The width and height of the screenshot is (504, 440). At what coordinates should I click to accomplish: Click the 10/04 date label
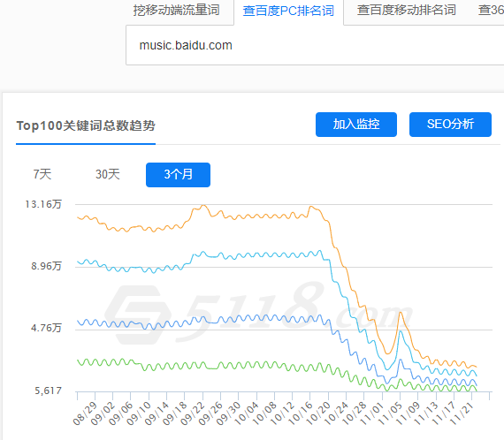click(x=247, y=413)
